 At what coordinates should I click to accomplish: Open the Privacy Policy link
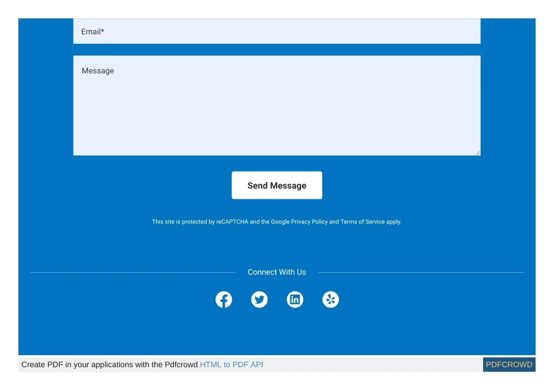[309, 222]
